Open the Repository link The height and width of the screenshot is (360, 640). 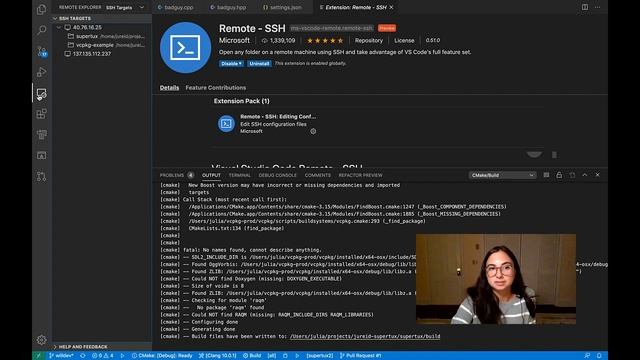point(369,40)
